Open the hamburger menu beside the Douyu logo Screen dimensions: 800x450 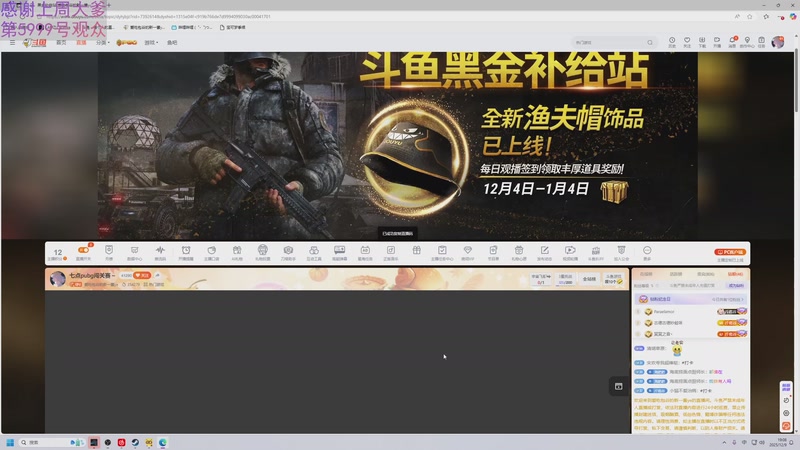(12, 43)
